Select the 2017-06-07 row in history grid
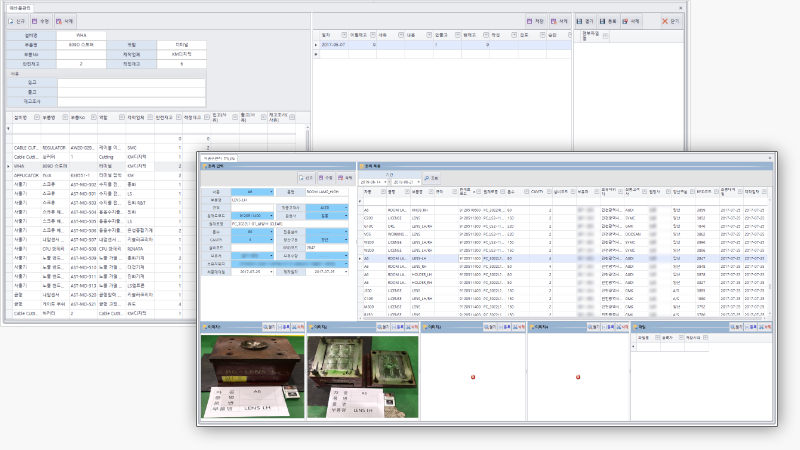This screenshot has height=450, width=800. (x=442, y=44)
